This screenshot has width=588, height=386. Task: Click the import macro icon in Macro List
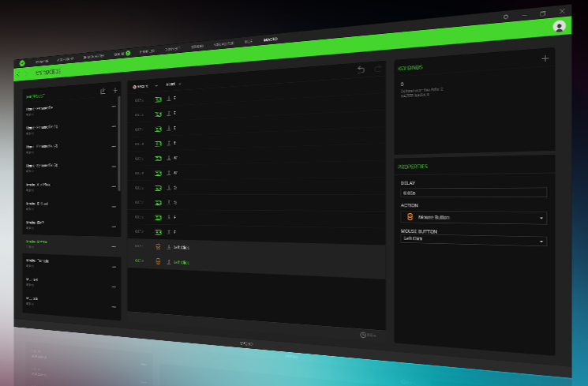tap(103, 91)
